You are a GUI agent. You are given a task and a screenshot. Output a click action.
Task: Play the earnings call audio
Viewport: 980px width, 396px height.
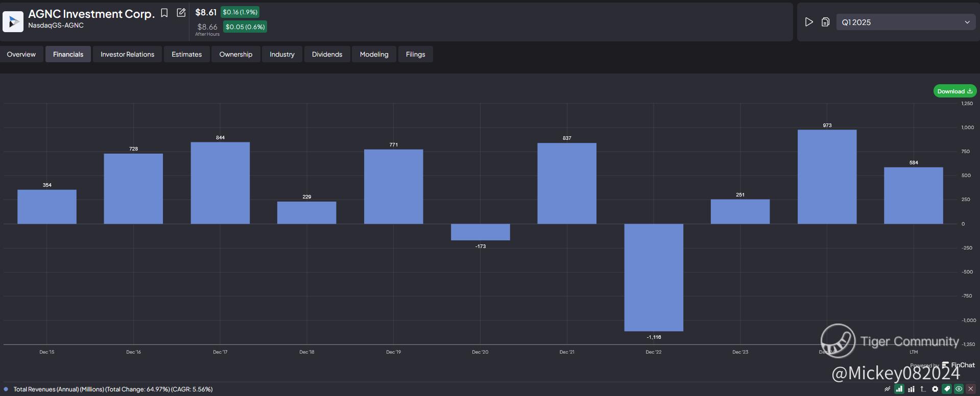coord(809,22)
